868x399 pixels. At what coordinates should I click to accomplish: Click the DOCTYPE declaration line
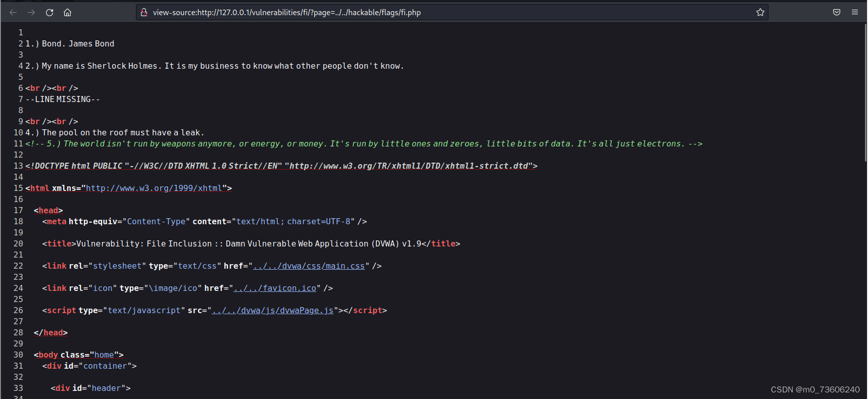[281, 166]
